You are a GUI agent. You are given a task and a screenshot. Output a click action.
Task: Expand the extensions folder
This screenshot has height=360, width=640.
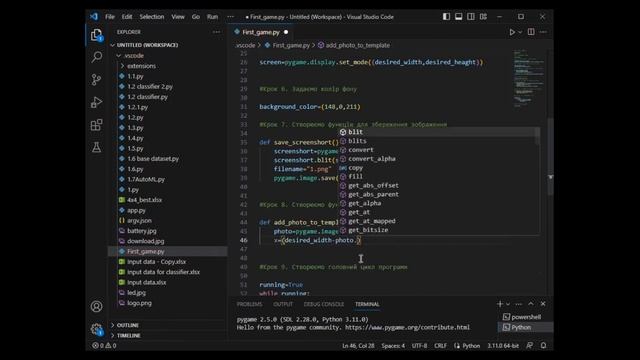tap(141, 66)
